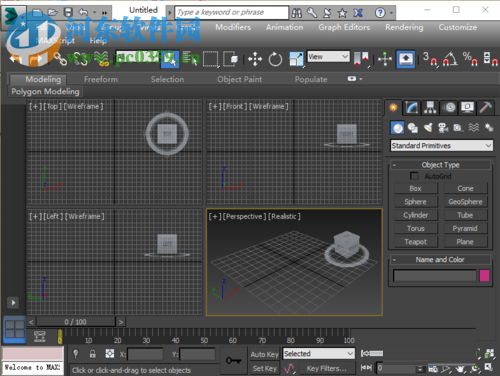500x376 pixels.
Task: Click the Select and Link chain icon
Action: pos(61,59)
